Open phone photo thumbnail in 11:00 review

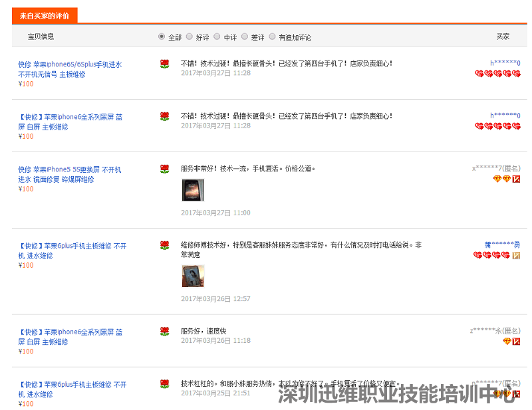coord(193,190)
